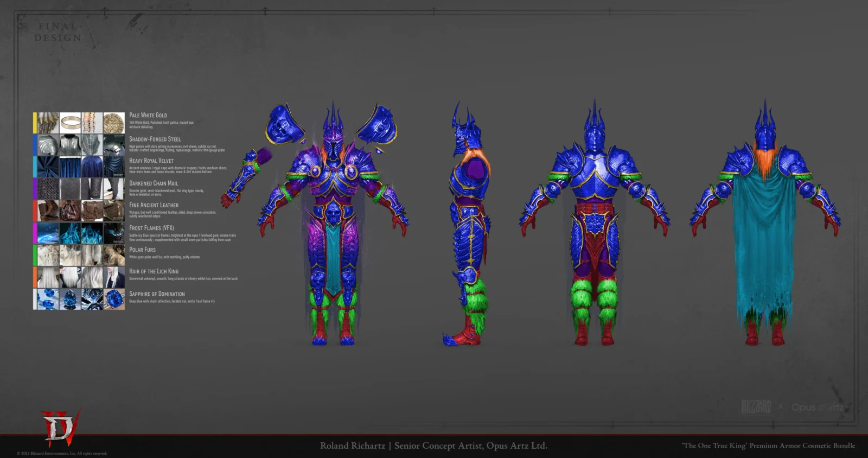Click the Roland Richartz artist credit text

click(433, 446)
